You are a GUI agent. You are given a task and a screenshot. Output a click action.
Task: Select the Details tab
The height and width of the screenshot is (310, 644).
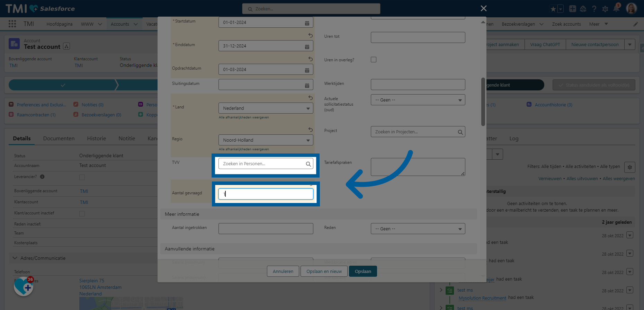(x=22, y=138)
